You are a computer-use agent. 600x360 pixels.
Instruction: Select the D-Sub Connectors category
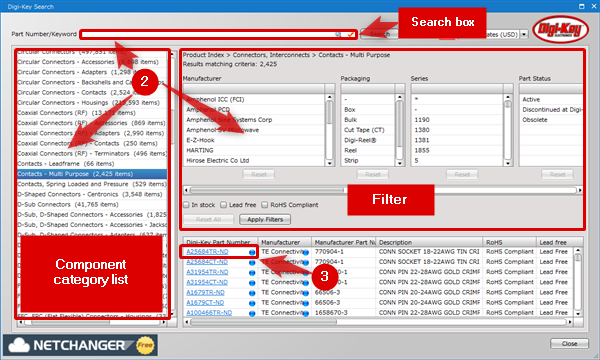pyautogui.click(x=92, y=205)
